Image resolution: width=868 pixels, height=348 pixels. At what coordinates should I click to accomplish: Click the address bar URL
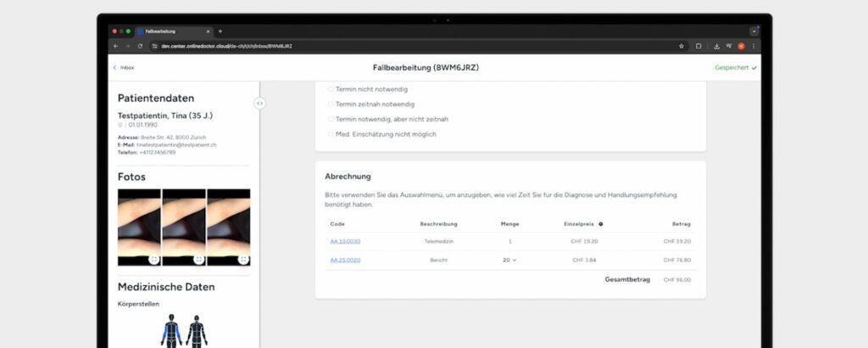[227, 46]
